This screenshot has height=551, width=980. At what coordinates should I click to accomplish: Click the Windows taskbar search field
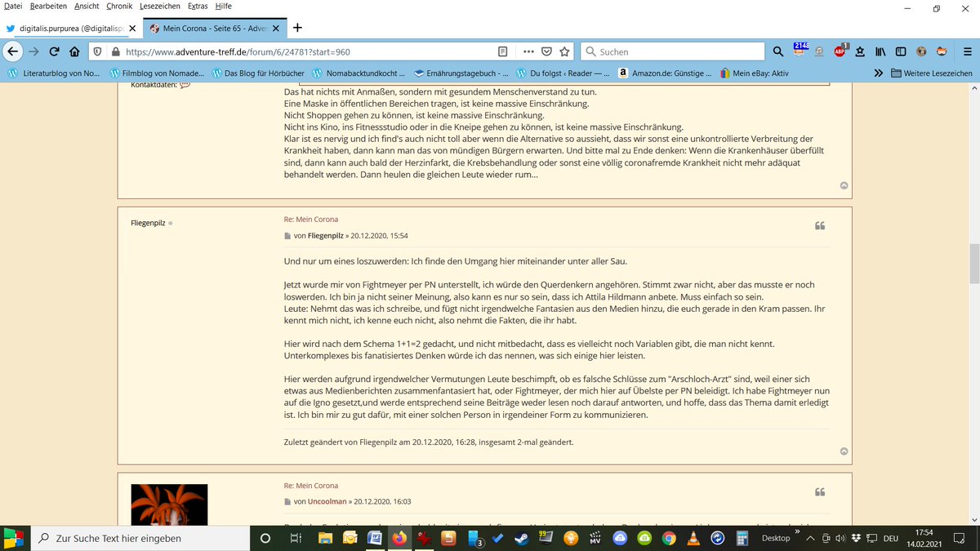[140, 538]
